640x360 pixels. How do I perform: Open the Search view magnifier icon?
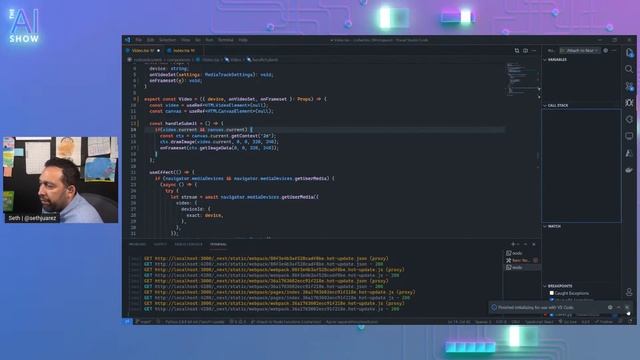tap(629, 69)
